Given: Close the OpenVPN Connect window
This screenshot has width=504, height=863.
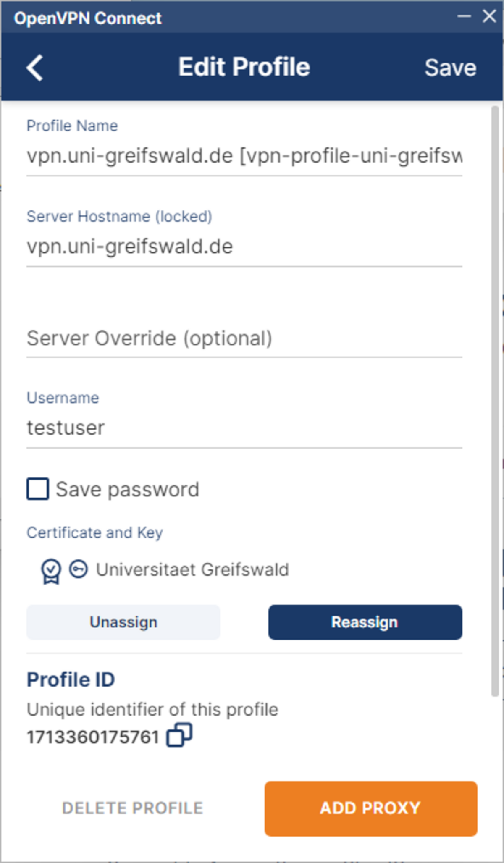Looking at the screenshot, I should (x=489, y=16).
